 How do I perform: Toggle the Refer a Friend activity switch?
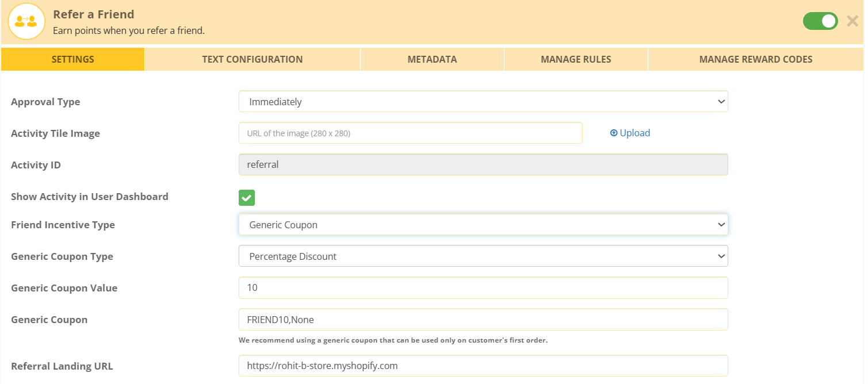click(820, 21)
